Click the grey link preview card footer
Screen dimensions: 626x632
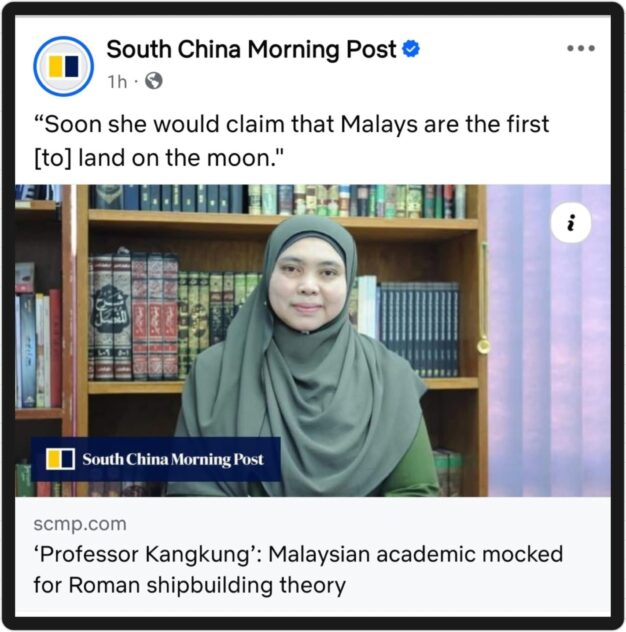313,557
